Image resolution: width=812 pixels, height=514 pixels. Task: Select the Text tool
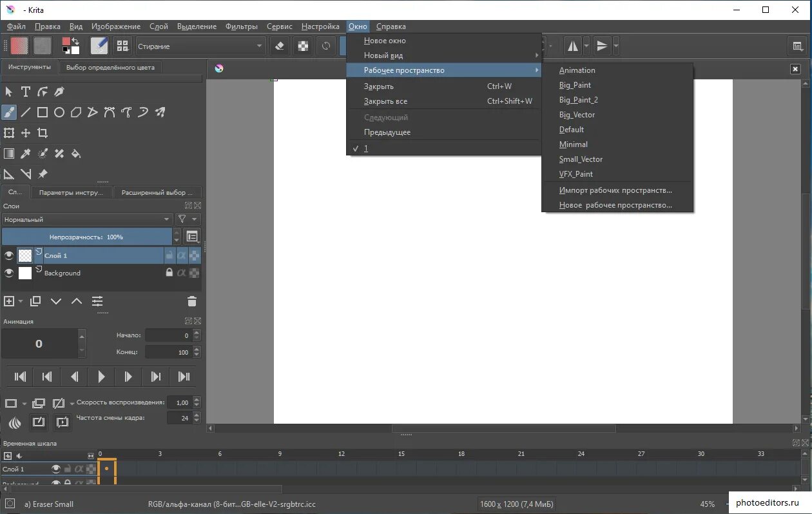[x=26, y=92]
